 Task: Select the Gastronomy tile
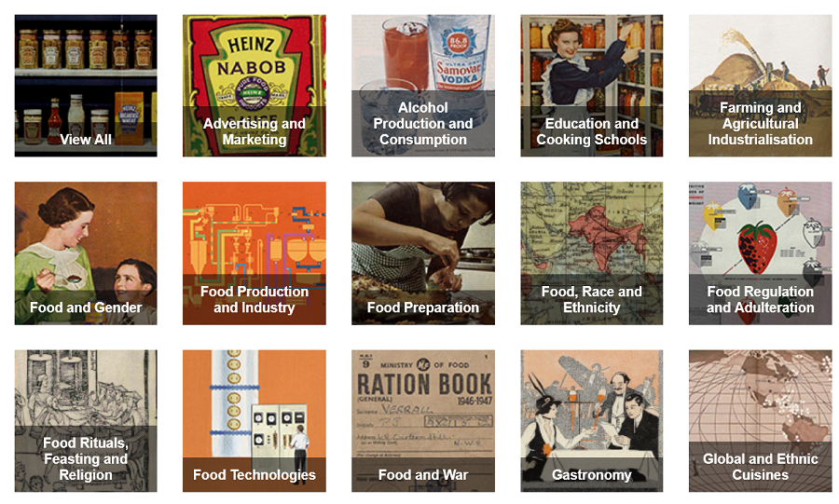[591, 421]
